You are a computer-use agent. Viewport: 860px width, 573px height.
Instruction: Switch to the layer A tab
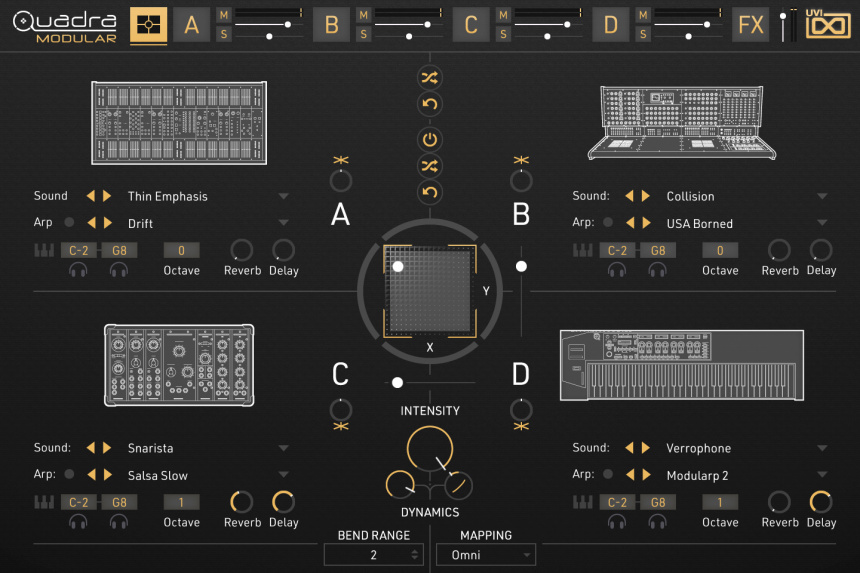click(191, 25)
